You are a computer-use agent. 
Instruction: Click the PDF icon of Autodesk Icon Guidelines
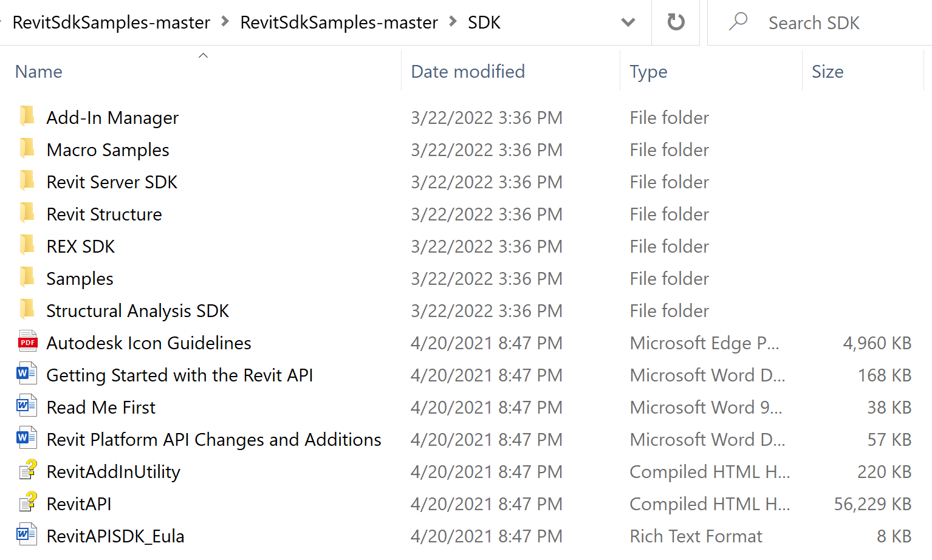click(27, 341)
